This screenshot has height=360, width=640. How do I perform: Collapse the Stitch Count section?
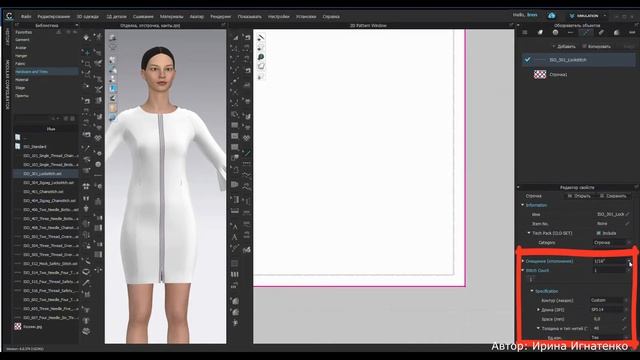pos(523,270)
